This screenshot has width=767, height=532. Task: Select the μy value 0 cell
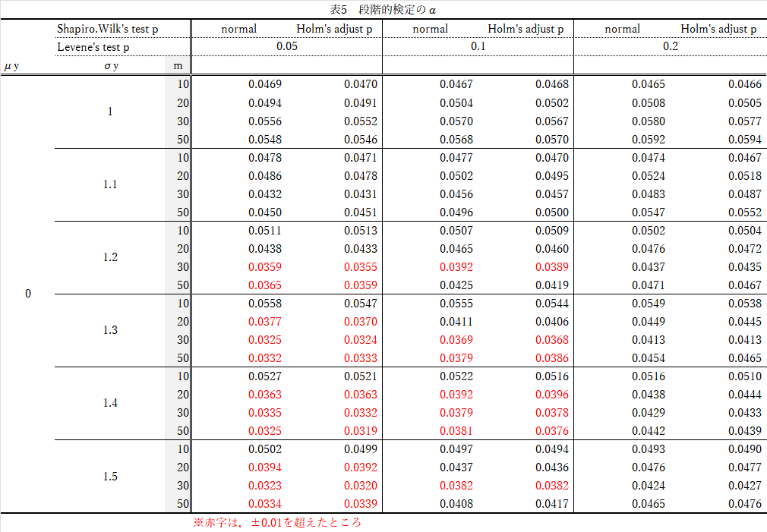click(28, 294)
